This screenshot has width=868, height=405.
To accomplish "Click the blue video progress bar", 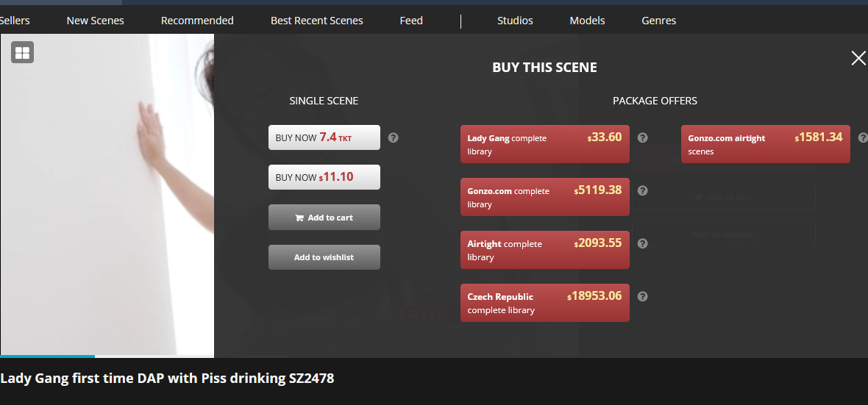I will [x=47, y=356].
